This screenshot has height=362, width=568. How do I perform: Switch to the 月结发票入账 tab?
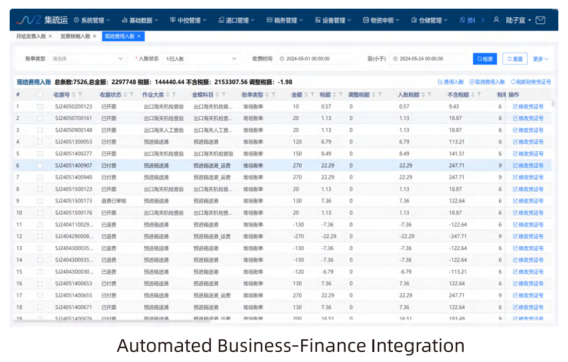point(31,36)
